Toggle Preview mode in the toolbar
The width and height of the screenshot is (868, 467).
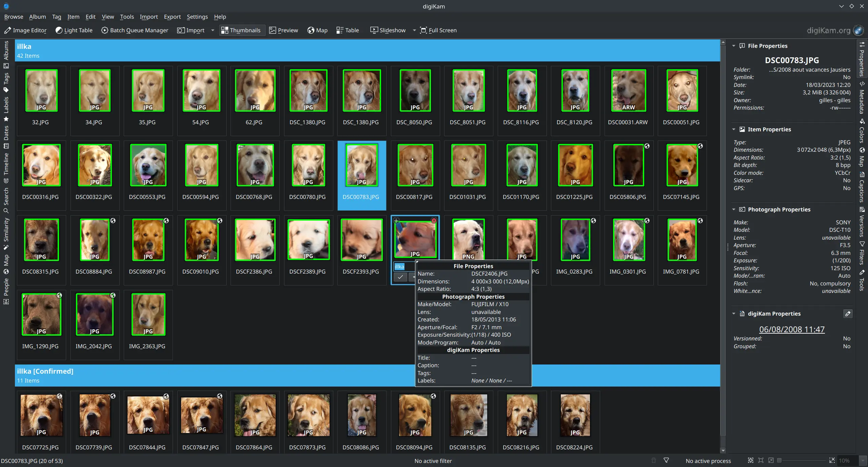pos(283,30)
